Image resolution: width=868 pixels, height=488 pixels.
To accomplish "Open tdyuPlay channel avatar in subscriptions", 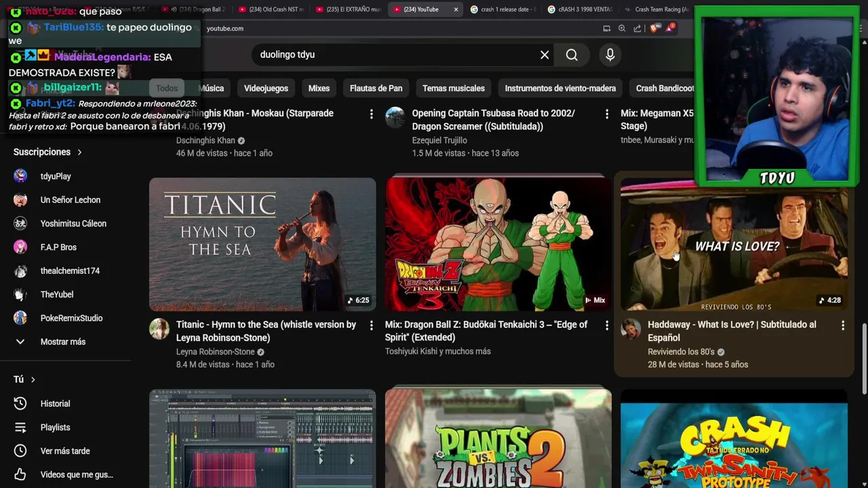I will tap(20, 176).
